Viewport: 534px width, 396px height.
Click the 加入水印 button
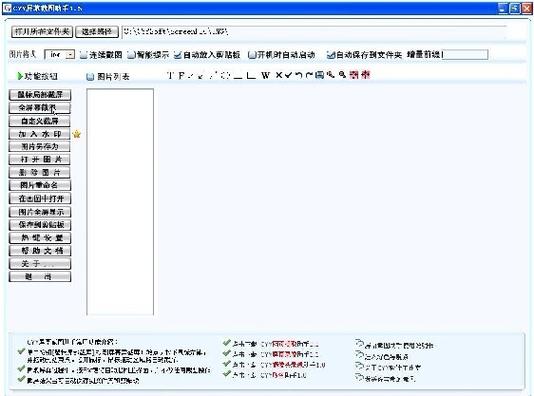coord(40,134)
